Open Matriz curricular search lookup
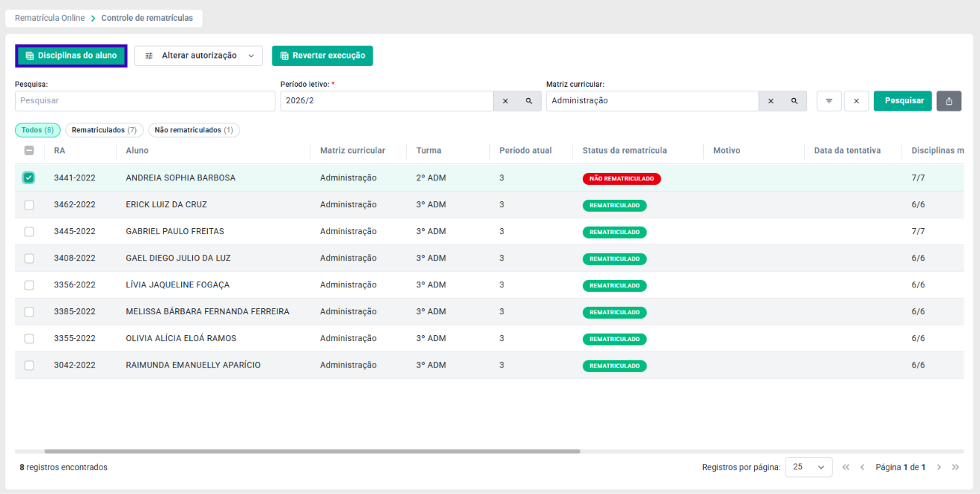 pyautogui.click(x=794, y=101)
